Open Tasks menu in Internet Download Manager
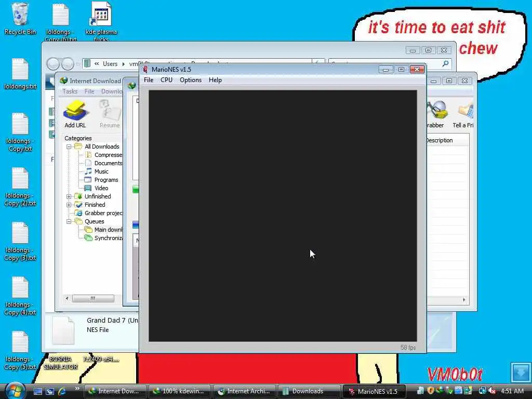This screenshot has height=399, width=532. [70, 91]
